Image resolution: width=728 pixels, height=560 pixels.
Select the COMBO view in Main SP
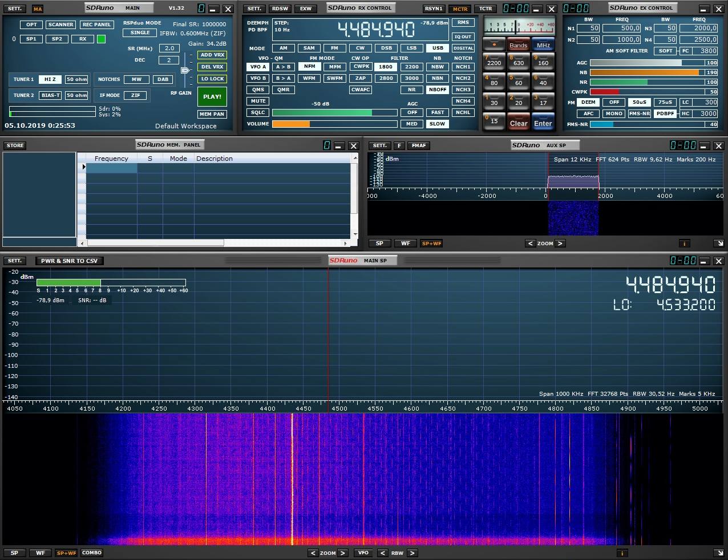click(x=91, y=553)
